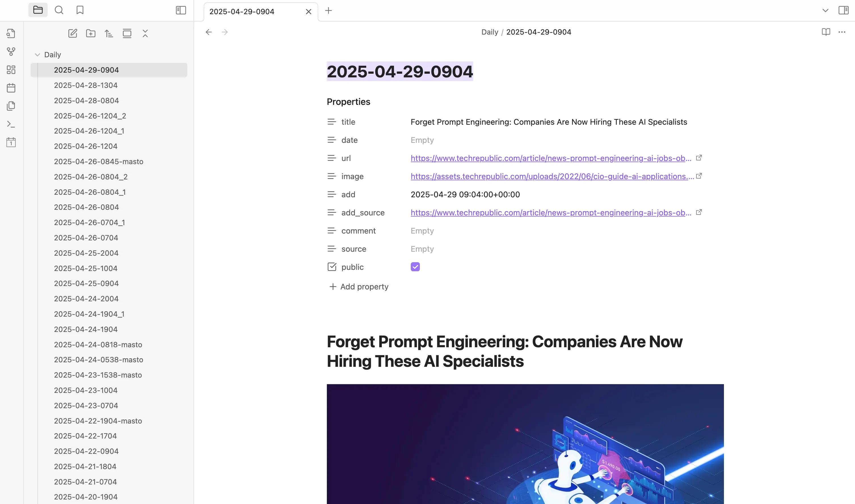Open the url property techrepublic link
The image size is (855, 504).
pyautogui.click(x=551, y=158)
